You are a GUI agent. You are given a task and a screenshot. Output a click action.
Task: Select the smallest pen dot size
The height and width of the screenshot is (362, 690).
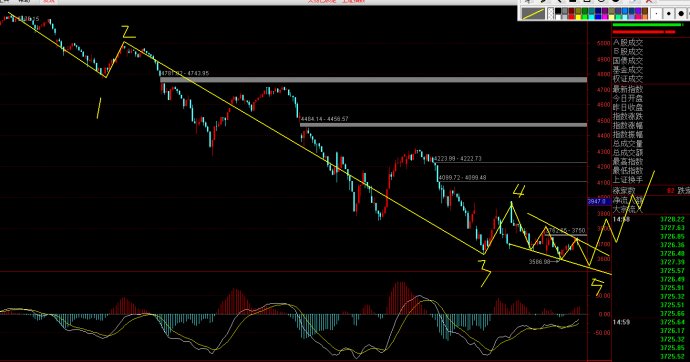pos(656,14)
